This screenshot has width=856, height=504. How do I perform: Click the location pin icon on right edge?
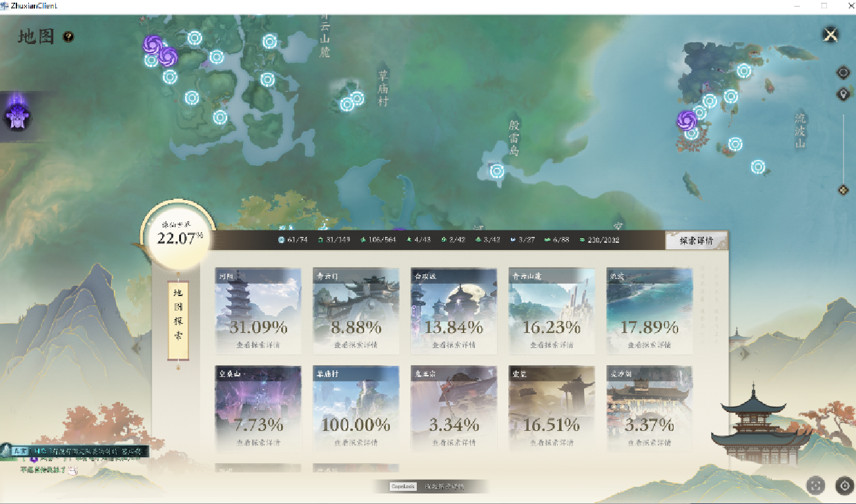click(843, 95)
